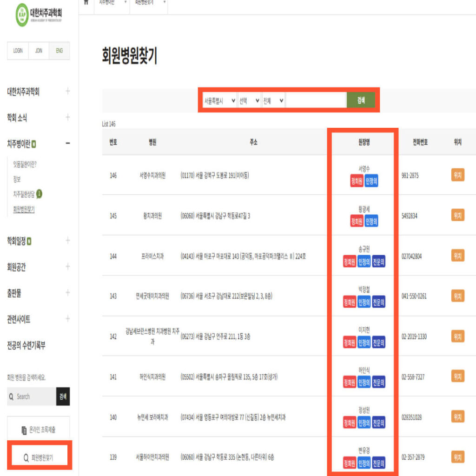Open the 회원공간 sidebar menu
This screenshot has height=476, width=476.
[17, 267]
